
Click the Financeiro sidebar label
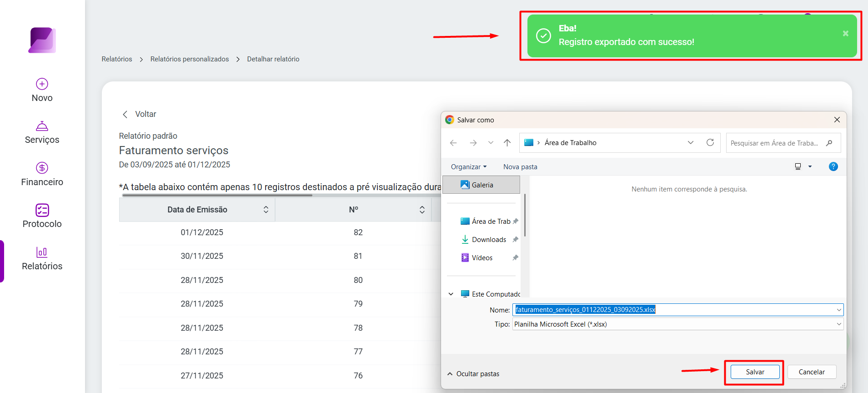42,182
